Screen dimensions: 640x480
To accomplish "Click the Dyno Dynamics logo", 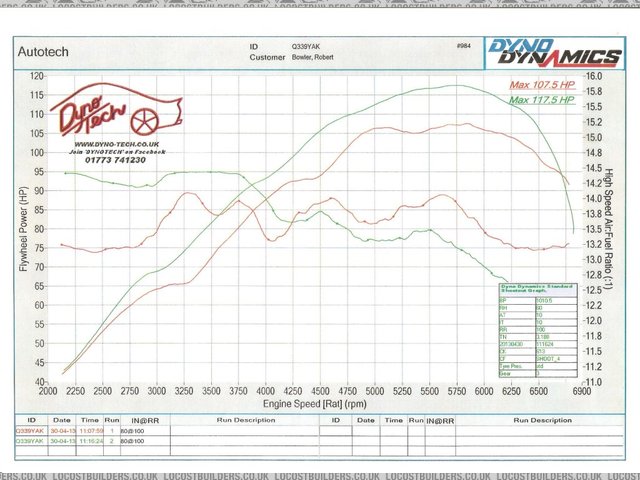I will (552, 52).
